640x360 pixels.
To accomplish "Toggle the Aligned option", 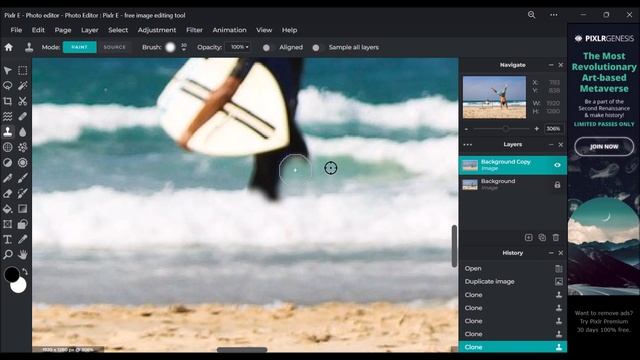I will (266, 47).
